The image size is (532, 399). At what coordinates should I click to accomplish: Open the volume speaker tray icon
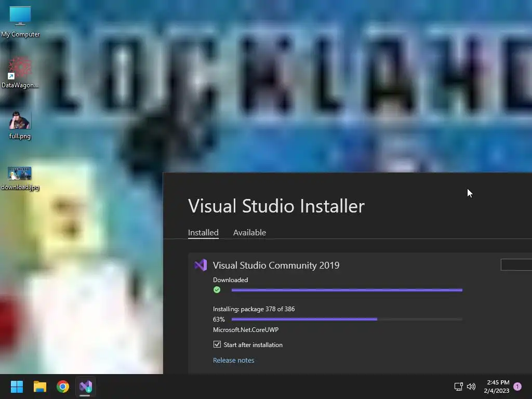(471, 387)
